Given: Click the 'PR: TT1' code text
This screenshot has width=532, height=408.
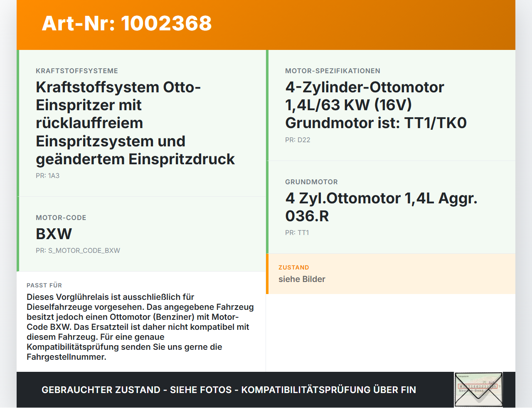Looking at the screenshot, I should pyautogui.click(x=297, y=232).
